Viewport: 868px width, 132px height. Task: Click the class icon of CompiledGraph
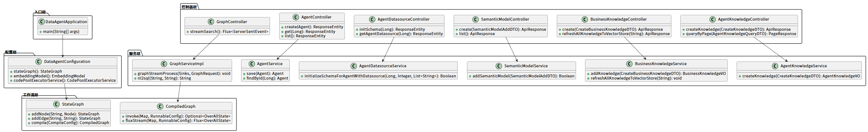160,106
